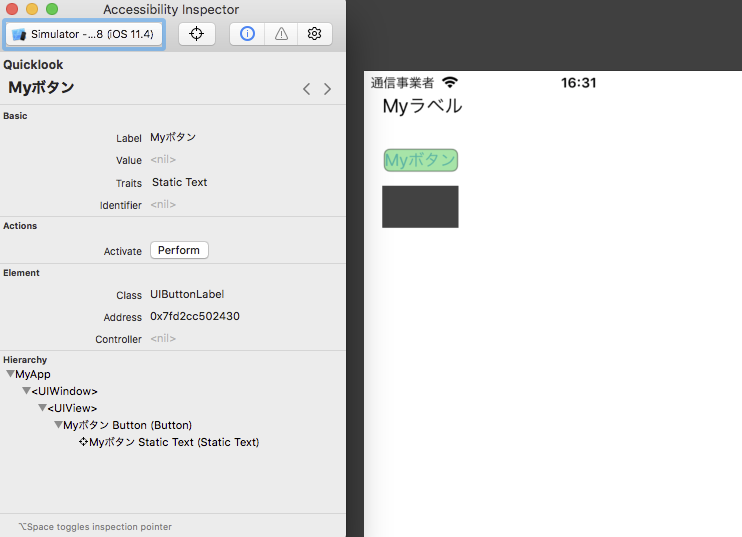The height and width of the screenshot is (537, 742).
Task: Select the <UIWindow> hierarchy row text
Action: pos(64,391)
